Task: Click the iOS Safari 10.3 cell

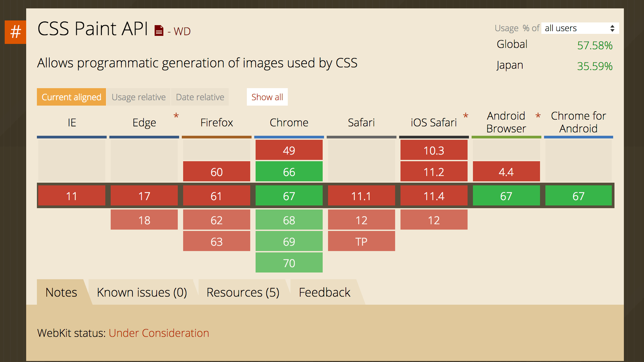Action: [434, 150]
